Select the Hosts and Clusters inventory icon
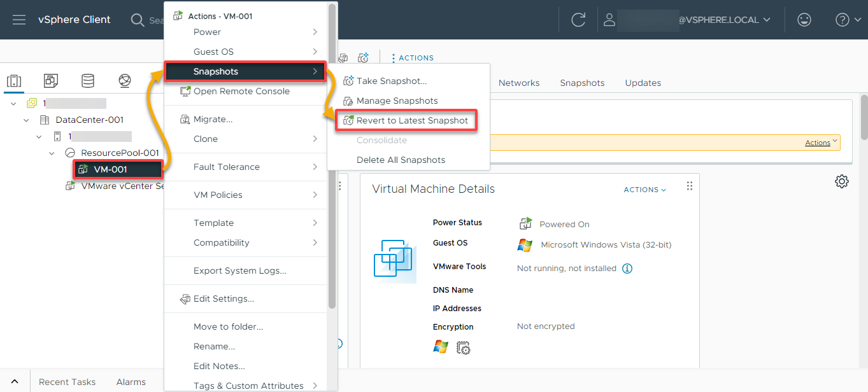 point(14,81)
